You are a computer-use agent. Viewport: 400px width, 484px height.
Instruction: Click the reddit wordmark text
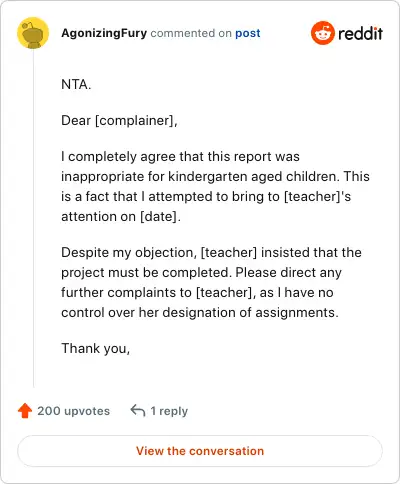pyautogui.click(x=360, y=33)
